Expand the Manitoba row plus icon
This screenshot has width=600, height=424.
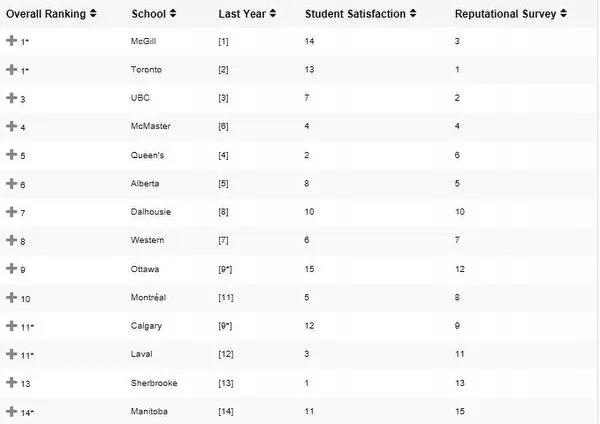pos(11,411)
